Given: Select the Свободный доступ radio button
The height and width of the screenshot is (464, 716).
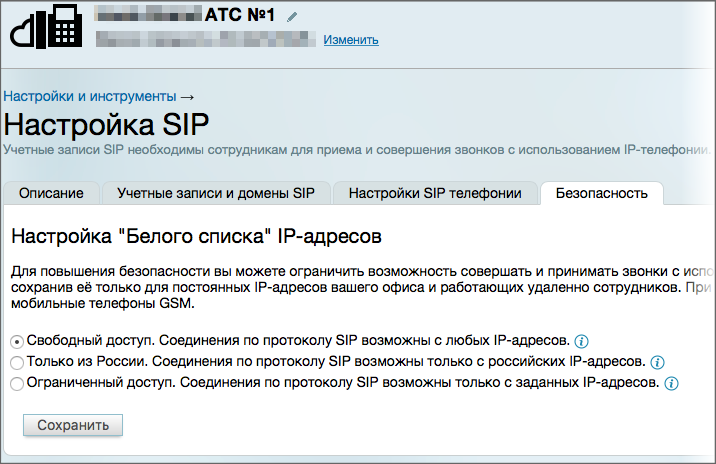Looking at the screenshot, I should pyautogui.click(x=17, y=342).
